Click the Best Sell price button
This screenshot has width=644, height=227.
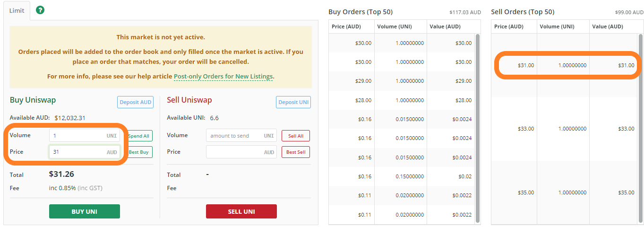(x=296, y=152)
